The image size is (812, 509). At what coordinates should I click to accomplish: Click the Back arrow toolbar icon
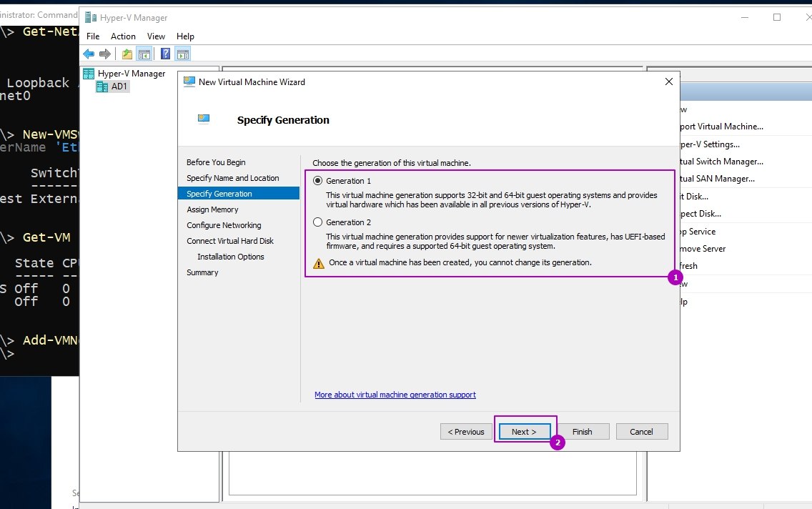point(89,54)
